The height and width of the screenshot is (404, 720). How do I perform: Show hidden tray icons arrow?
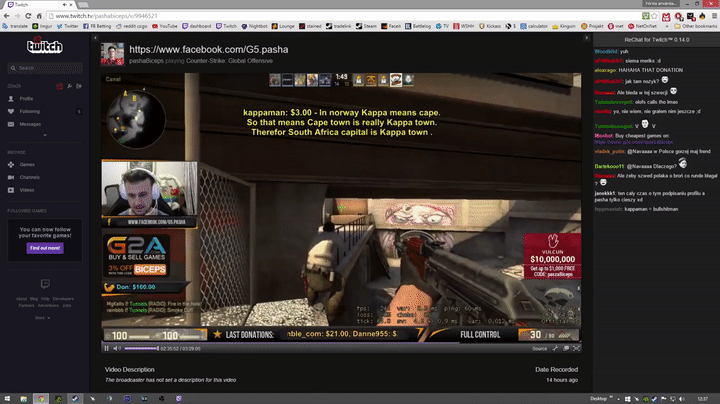pos(619,398)
